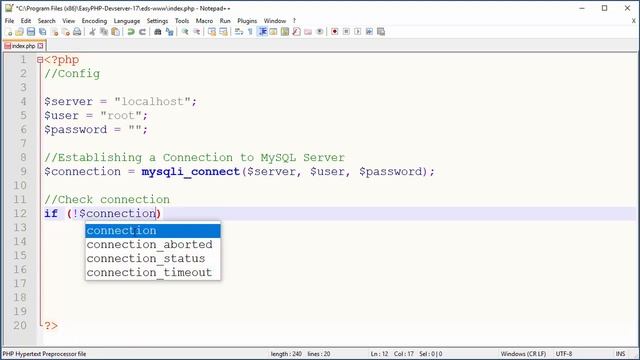Click the Close All documents icon

66,32
